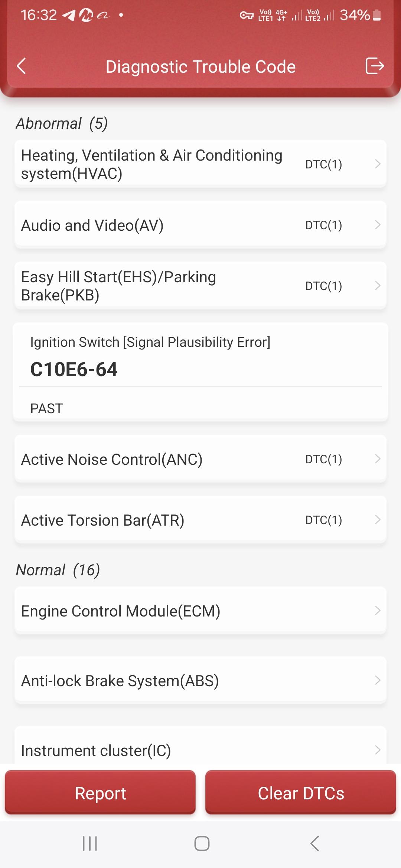This screenshot has height=868, width=401.
Task: Tap the back arrow in the header
Action: tap(22, 66)
